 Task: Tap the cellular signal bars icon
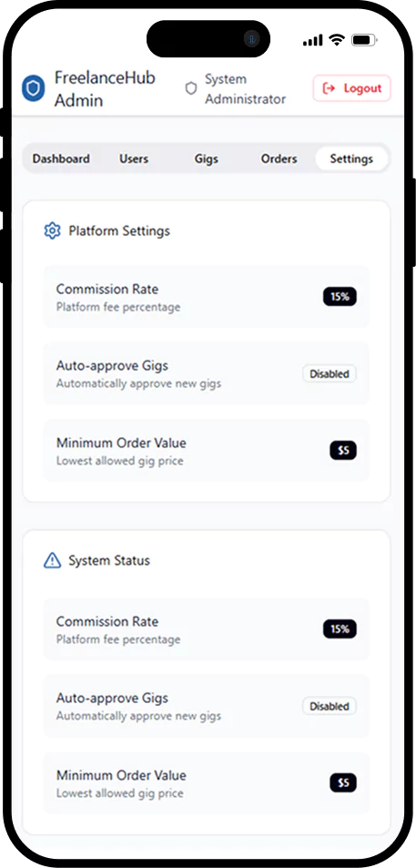pos(312,40)
